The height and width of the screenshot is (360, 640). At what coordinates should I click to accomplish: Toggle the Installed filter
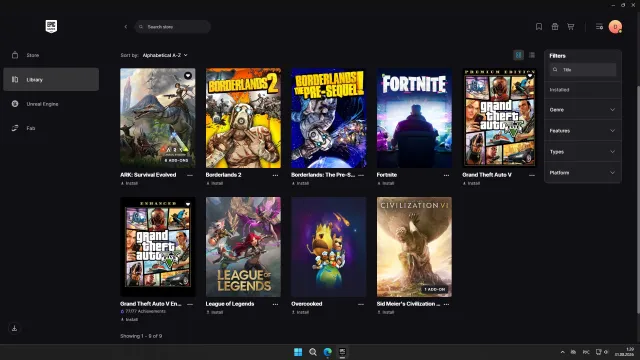(582, 90)
